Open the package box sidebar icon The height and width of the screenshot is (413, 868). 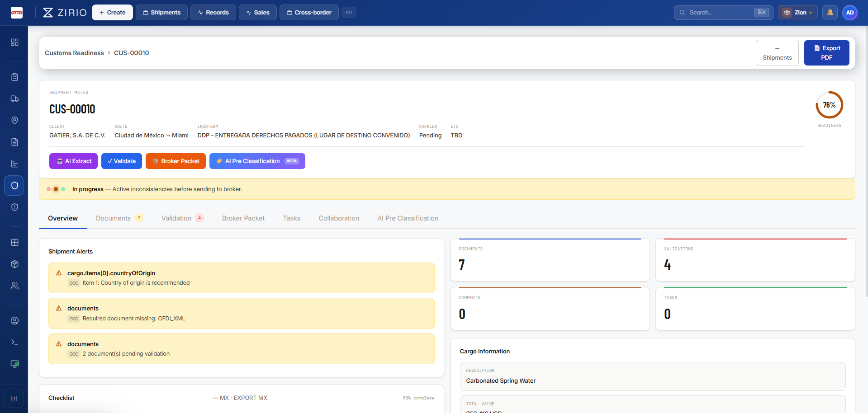pyautogui.click(x=14, y=264)
